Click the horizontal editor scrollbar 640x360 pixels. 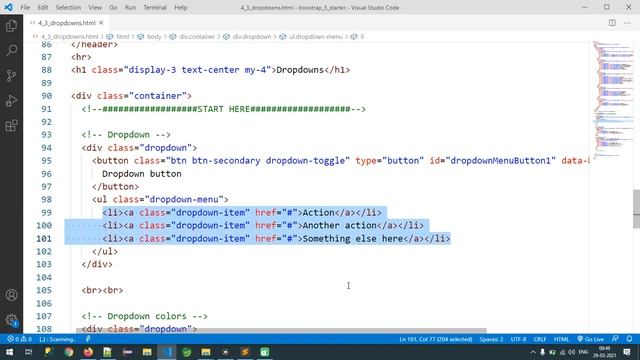click(x=281, y=330)
